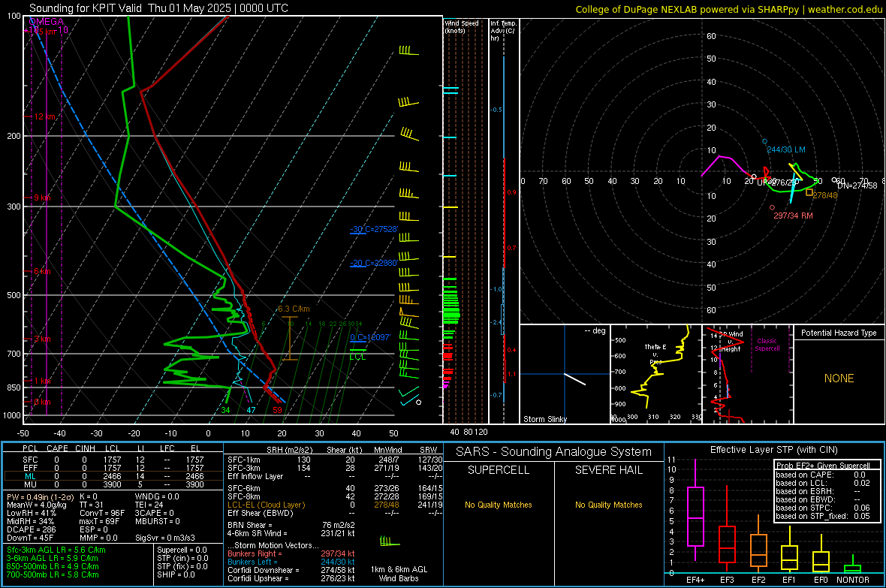Click the Prob EF2+ Given Supercell header
The width and height of the screenshot is (886, 588).
tap(823, 466)
